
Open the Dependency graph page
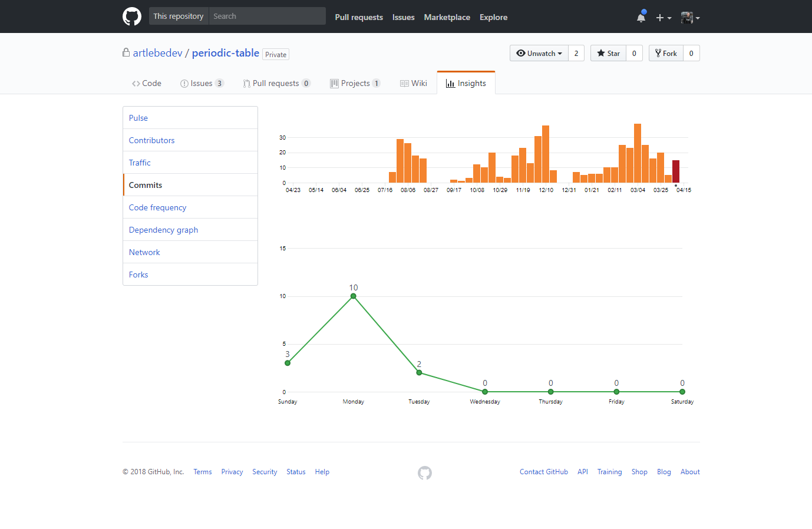pyautogui.click(x=163, y=230)
